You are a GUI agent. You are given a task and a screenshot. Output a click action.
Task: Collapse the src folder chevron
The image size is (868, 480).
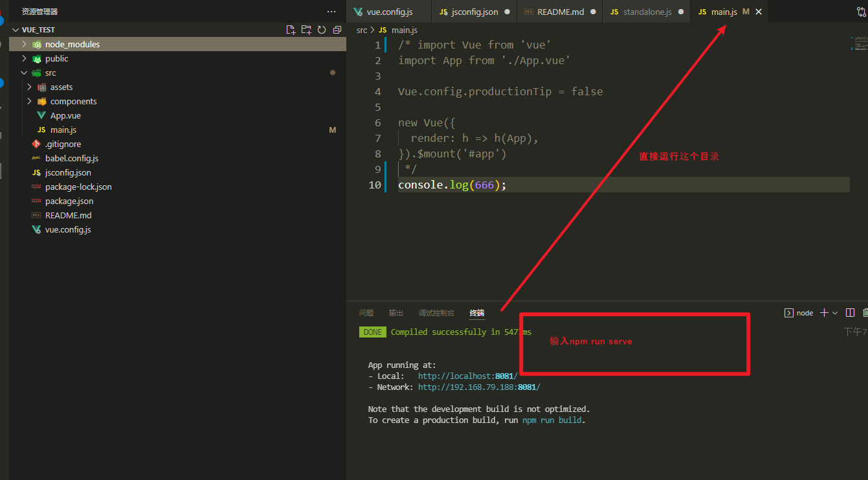[24, 73]
